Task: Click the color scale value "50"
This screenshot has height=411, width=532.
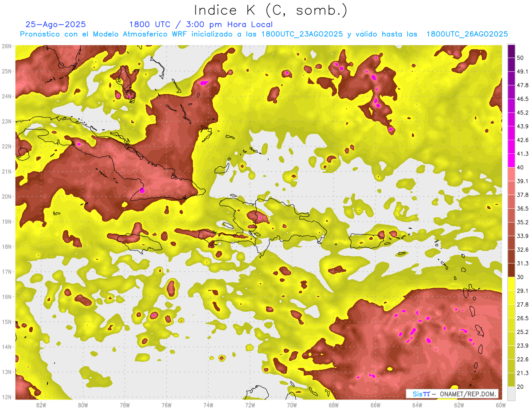Action: pyautogui.click(x=520, y=58)
